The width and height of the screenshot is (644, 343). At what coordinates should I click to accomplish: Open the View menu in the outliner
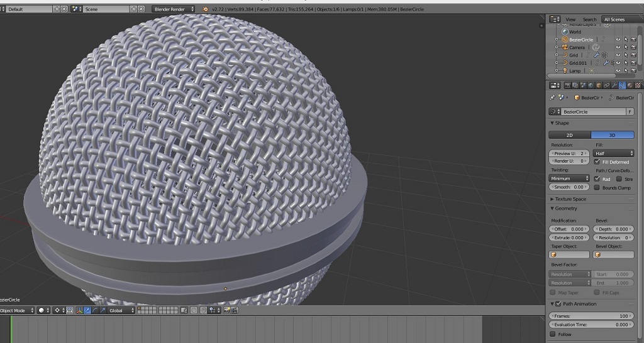[570, 19]
